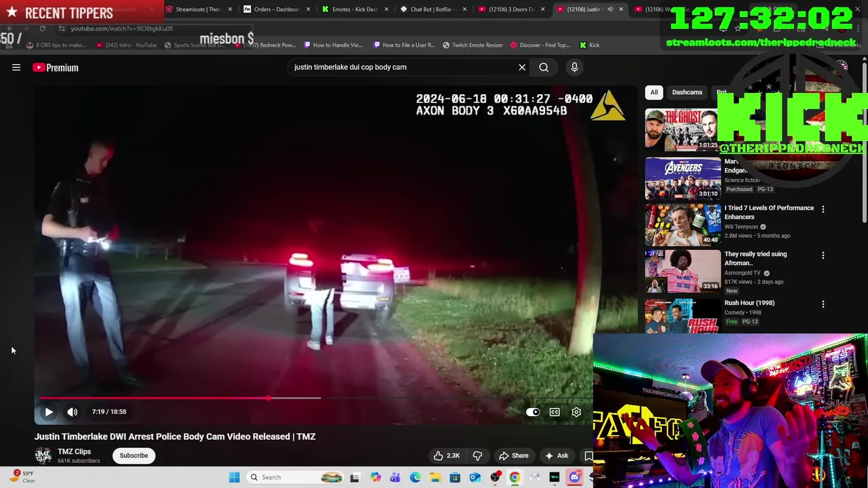Mute the video volume speaker
The image size is (868, 488).
coord(73,411)
